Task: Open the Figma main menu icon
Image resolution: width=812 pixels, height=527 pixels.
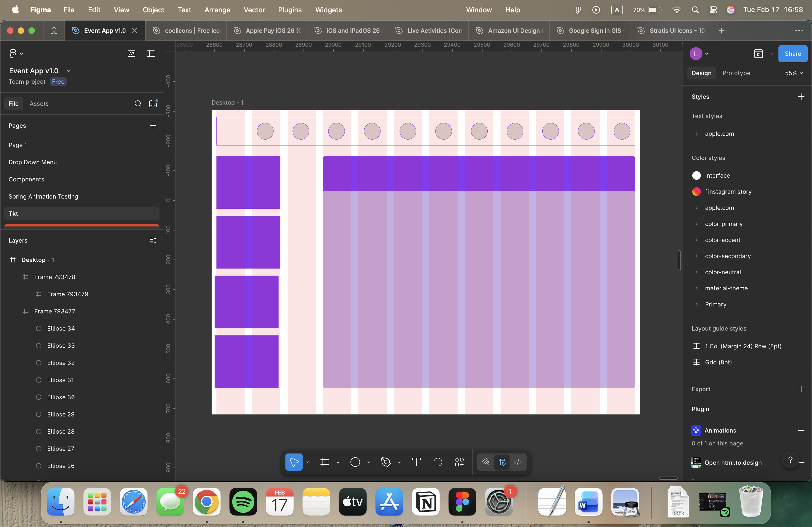Action: [13, 53]
